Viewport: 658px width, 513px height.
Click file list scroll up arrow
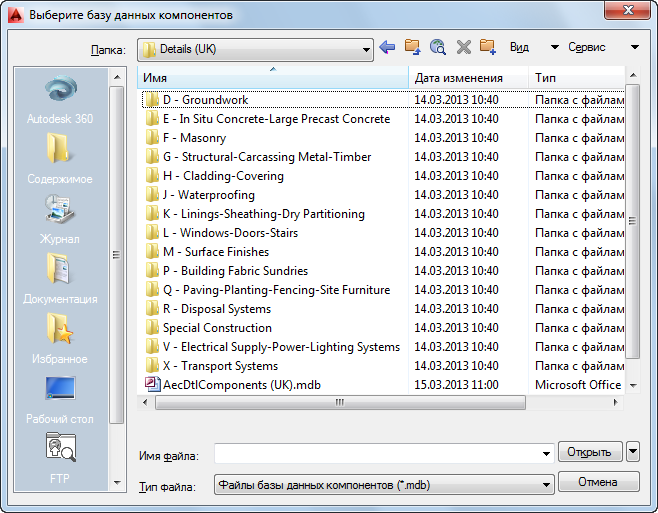pyautogui.click(x=633, y=75)
